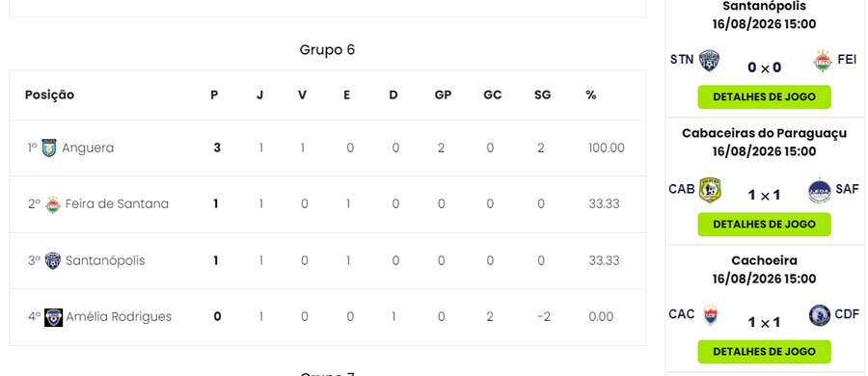Click the Amélia Rodrigues team crest icon
The image size is (868, 376).
pyautogui.click(x=54, y=317)
